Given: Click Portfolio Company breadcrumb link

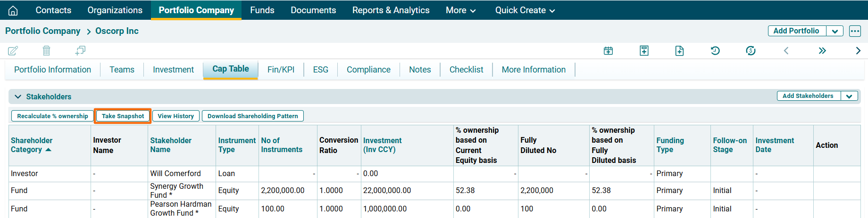Looking at the screenshot, I should 43,31.
